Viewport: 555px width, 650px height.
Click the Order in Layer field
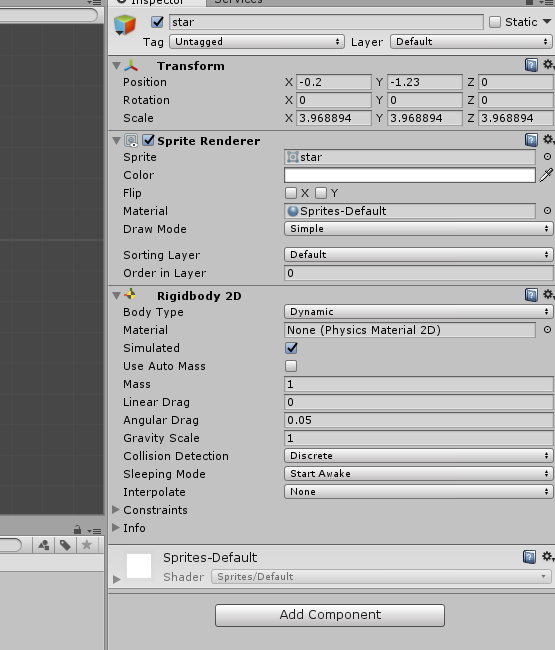click(419, 273)
